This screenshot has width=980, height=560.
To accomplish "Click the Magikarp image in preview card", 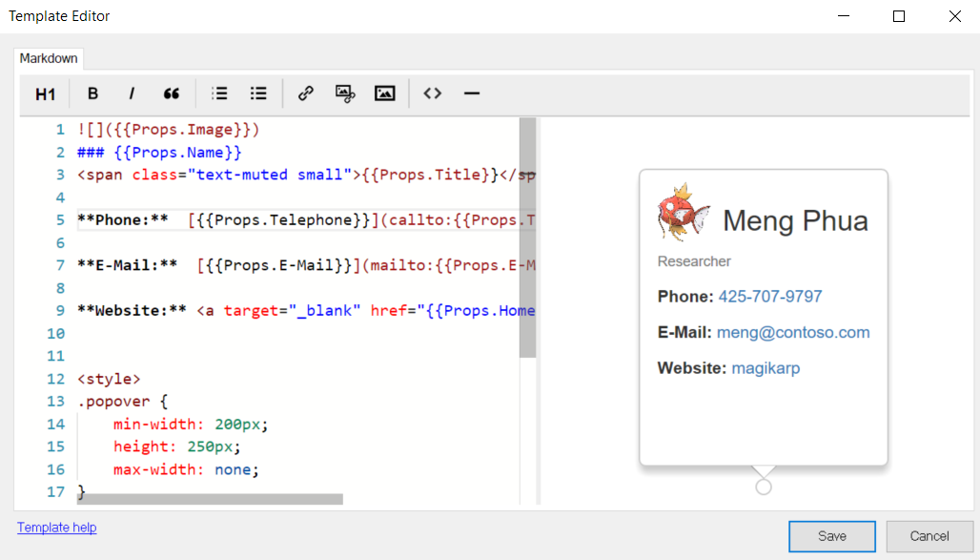I will click(x=684, y=213).
